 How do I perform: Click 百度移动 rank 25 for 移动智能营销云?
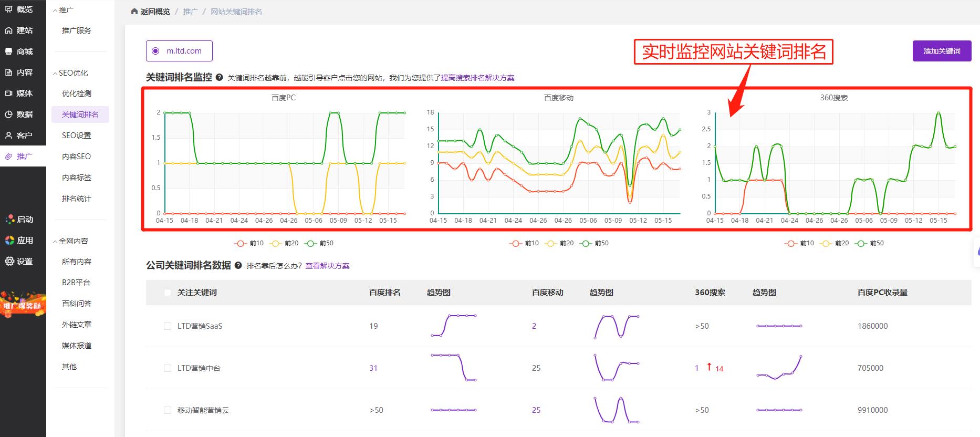click(536, 410)
